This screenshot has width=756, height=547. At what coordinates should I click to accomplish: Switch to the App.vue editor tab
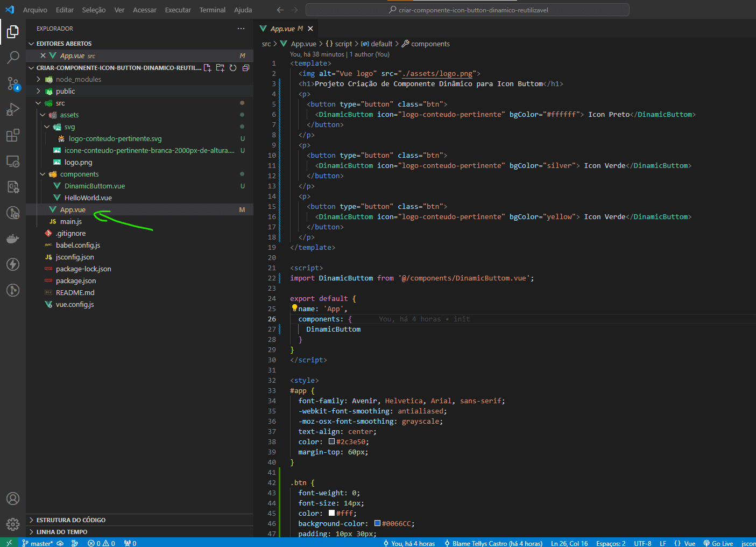282,29
